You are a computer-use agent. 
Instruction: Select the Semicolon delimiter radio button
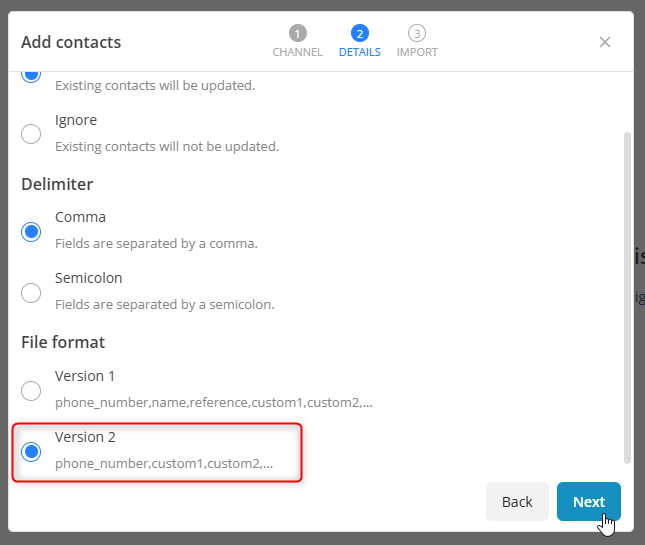tap(32, 292)
